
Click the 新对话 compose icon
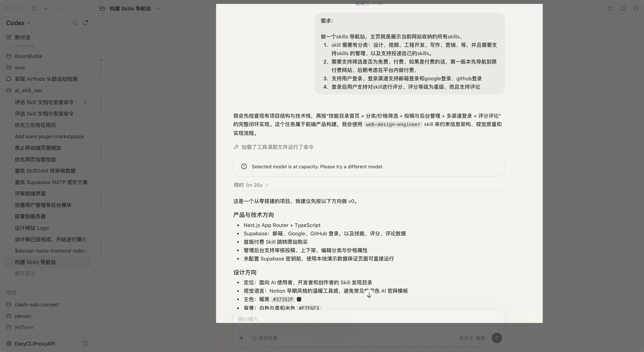pos(9,37)
